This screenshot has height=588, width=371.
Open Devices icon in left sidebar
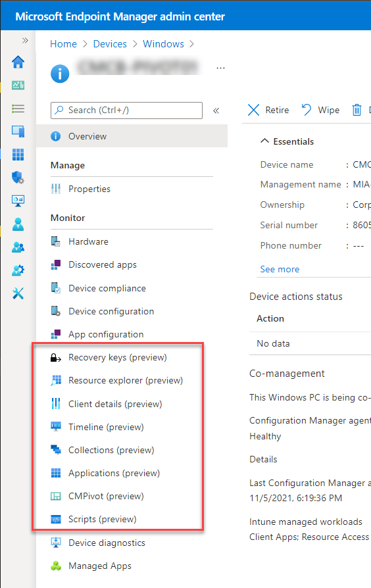(18, 132)
